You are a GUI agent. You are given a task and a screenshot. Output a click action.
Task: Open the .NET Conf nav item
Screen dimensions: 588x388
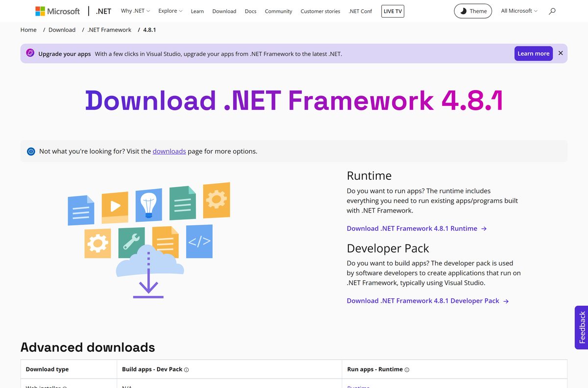tap(360, 11)
